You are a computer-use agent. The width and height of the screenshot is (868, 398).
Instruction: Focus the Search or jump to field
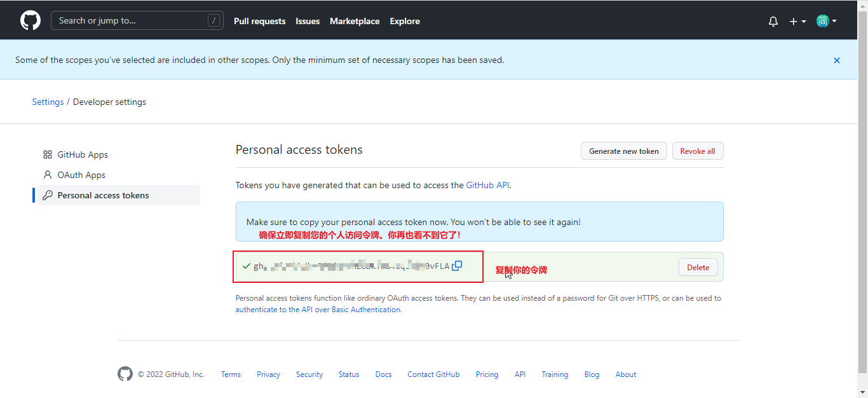(x=137, y=20)
